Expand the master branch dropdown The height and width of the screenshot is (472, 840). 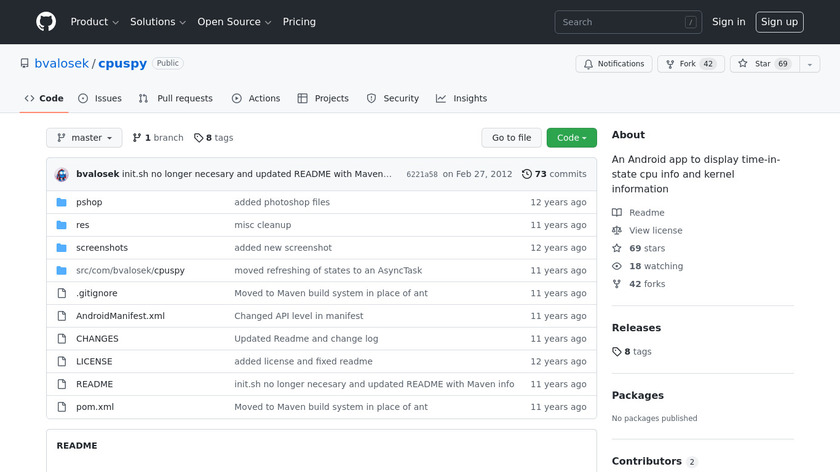(84, 138)
